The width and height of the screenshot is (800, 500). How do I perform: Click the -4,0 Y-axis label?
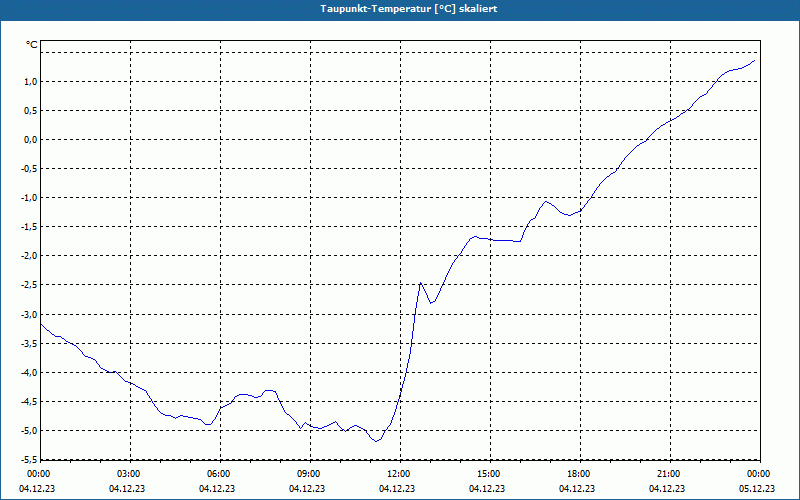tap(29, 372)
